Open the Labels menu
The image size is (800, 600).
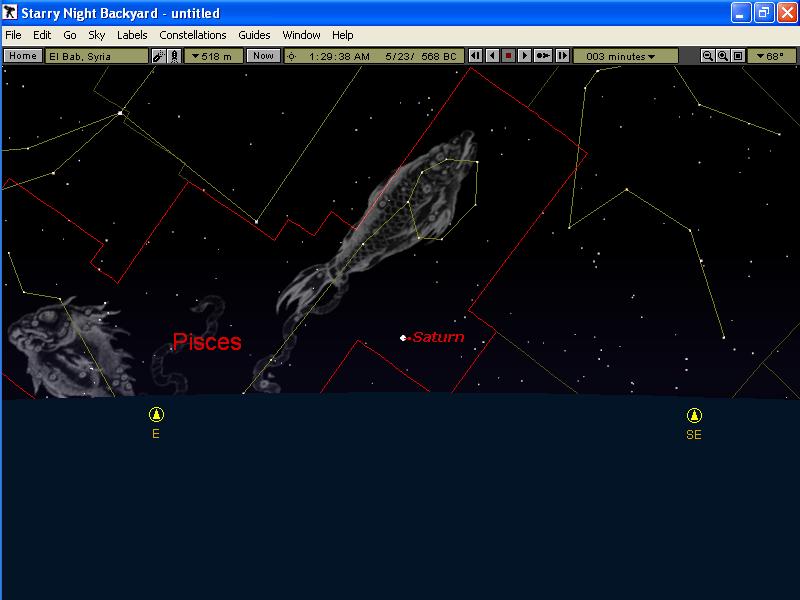pyautogui.click(x=132, y=35)
